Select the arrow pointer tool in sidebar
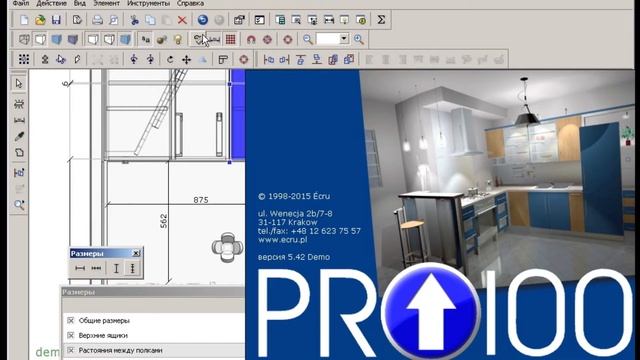640x360 pixels. (x=19, y=84)
